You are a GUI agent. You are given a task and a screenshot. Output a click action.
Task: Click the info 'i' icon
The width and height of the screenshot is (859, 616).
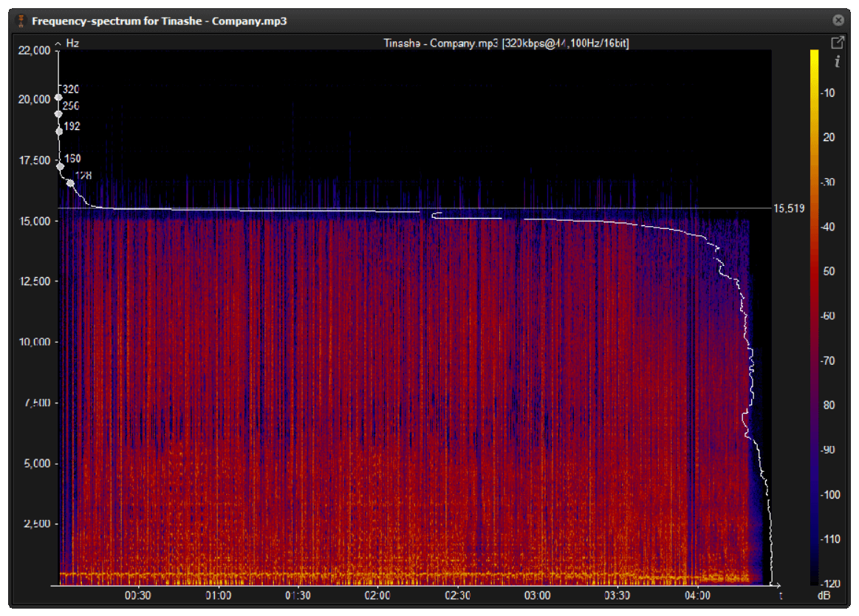(837, 61)
